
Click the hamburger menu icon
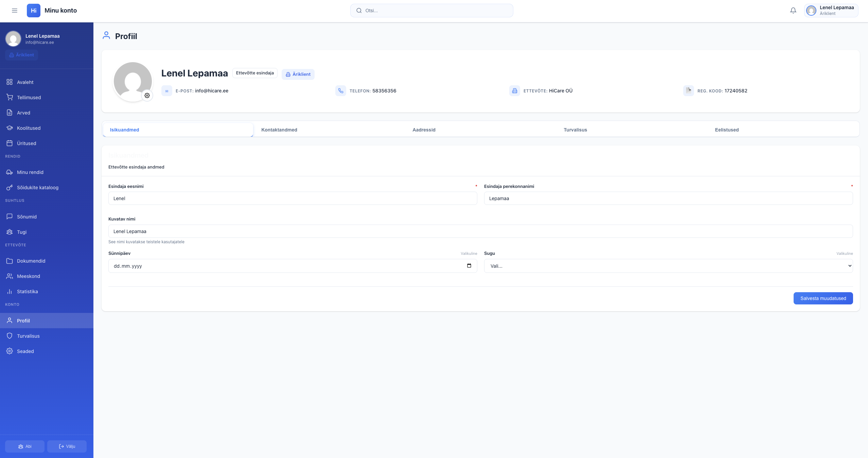pyautogui.click(x=15, y=11)
